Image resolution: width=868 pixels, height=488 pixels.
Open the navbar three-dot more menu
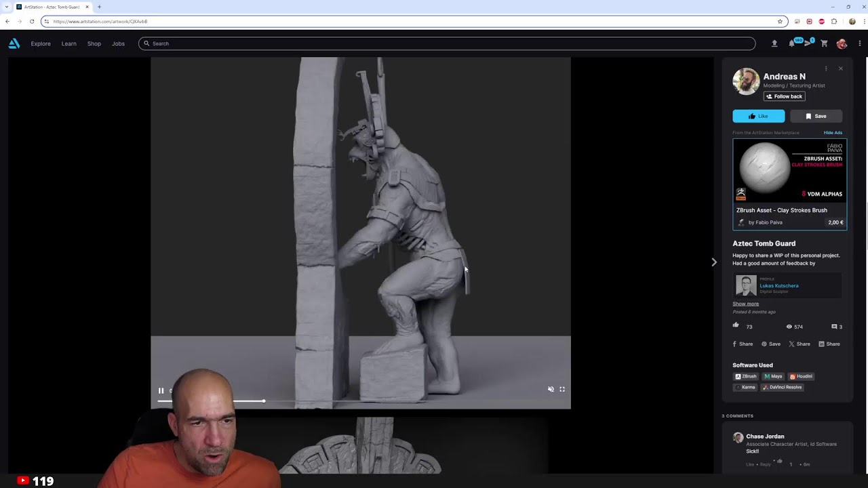pyautogui.click(x=860, y=43)
